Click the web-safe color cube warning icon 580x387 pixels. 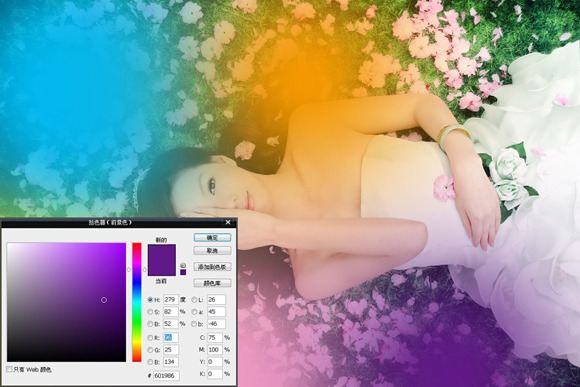click(183, 265)
